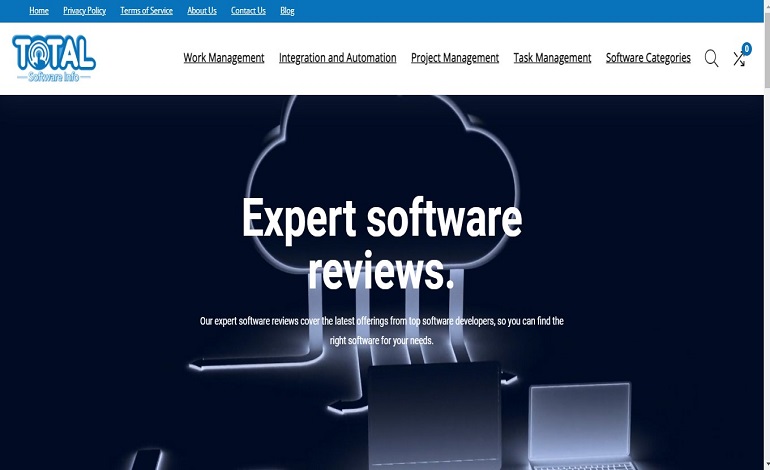Open the Project Management menu item

click(455, 58)
